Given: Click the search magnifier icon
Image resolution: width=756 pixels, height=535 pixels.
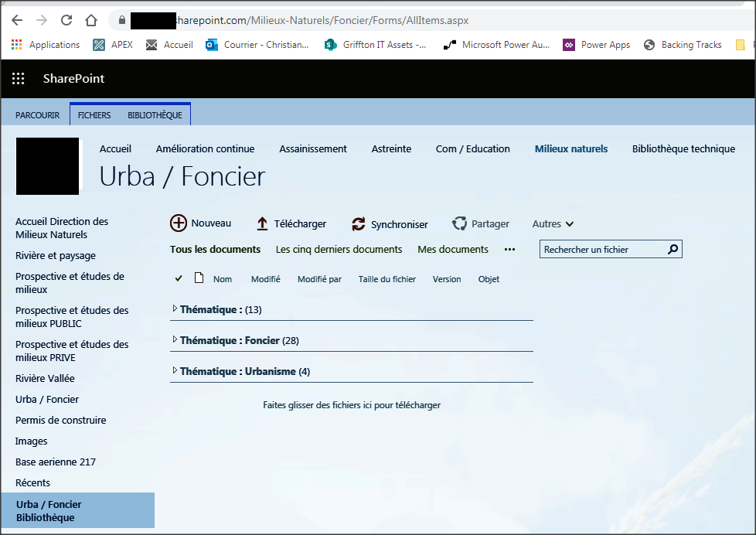Looking at the screenshot, I should coord(673,249).
